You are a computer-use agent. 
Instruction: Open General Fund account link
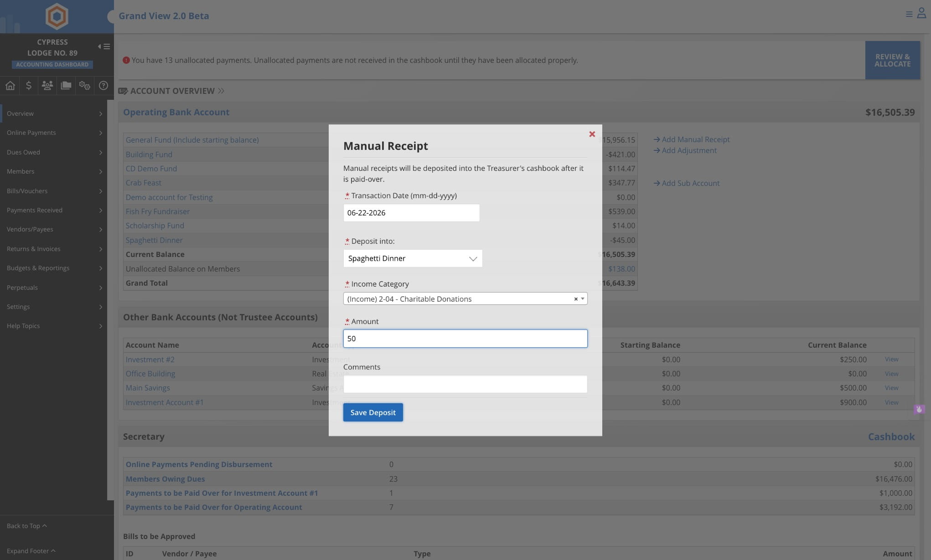click(x=192, y=140)
